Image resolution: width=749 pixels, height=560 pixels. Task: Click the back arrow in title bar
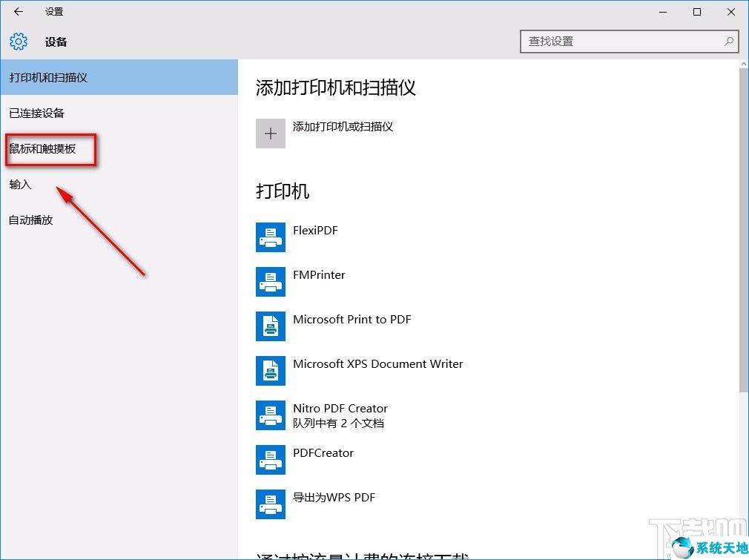pos(19,11)
